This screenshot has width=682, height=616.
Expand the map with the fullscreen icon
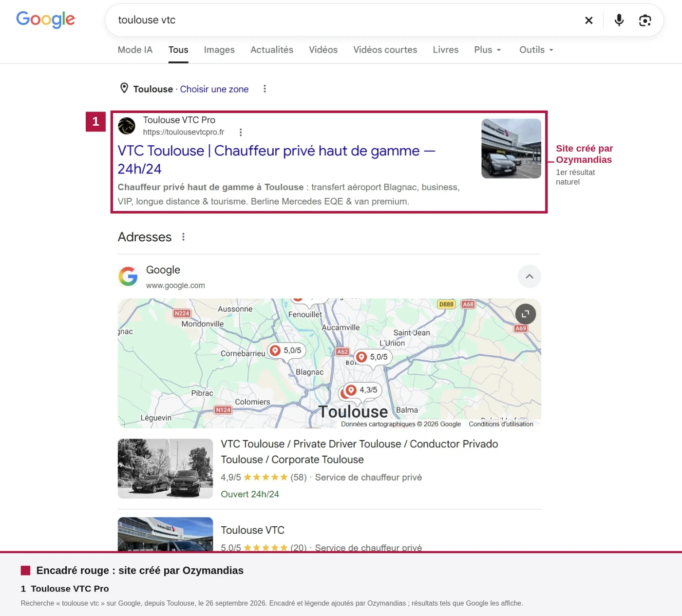coord(526,314)
